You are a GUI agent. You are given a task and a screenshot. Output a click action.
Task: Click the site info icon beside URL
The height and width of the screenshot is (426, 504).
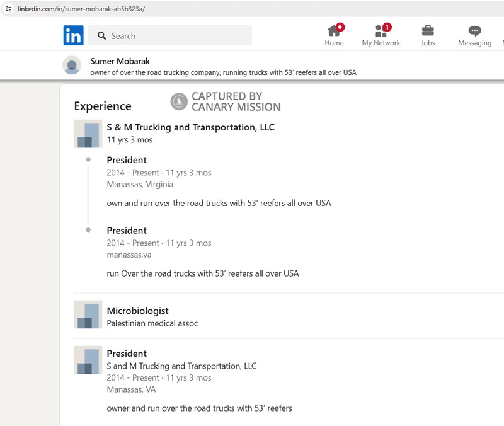pyautogui.click(x=9, y=9)
